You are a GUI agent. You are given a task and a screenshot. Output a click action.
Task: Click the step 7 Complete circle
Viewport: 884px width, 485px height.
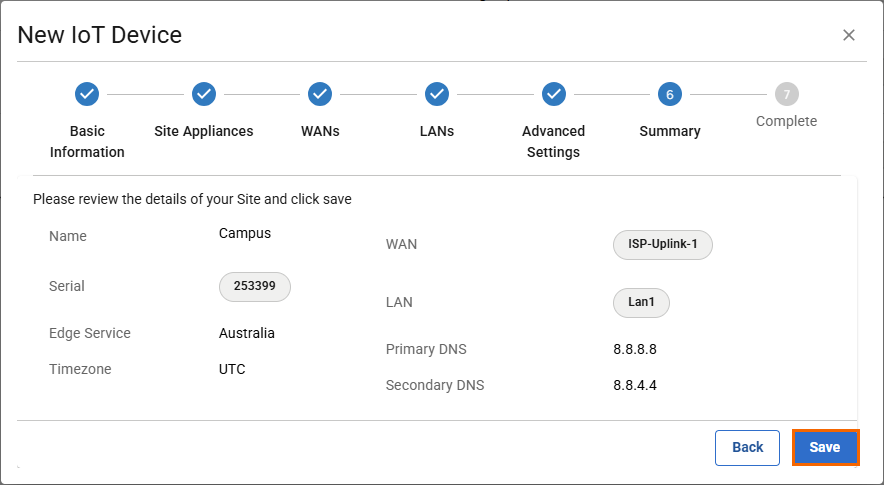point(787,94)
